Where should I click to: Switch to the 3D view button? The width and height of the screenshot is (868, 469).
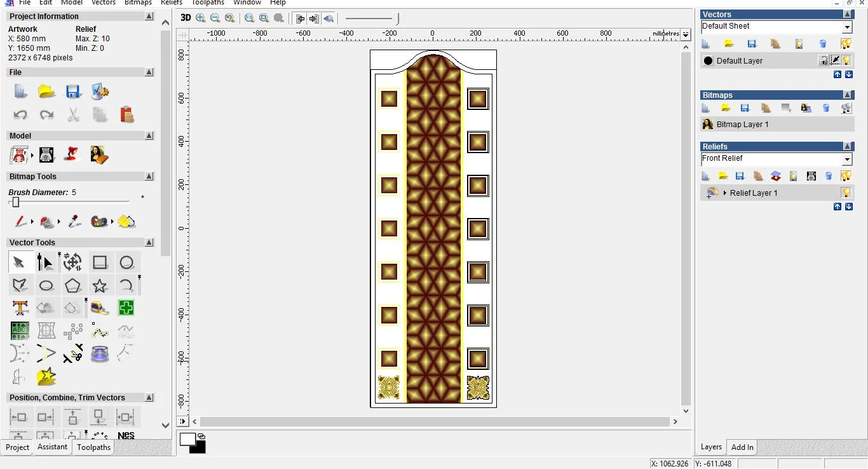coord(186,18)
